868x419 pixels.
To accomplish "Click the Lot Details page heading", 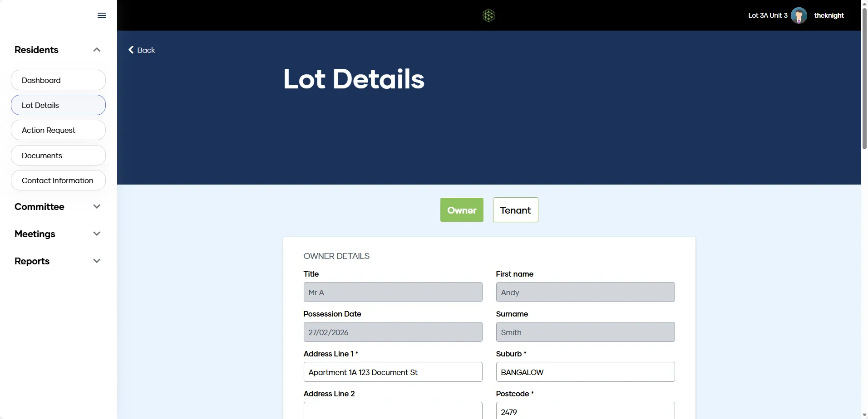I will point(354,79).
